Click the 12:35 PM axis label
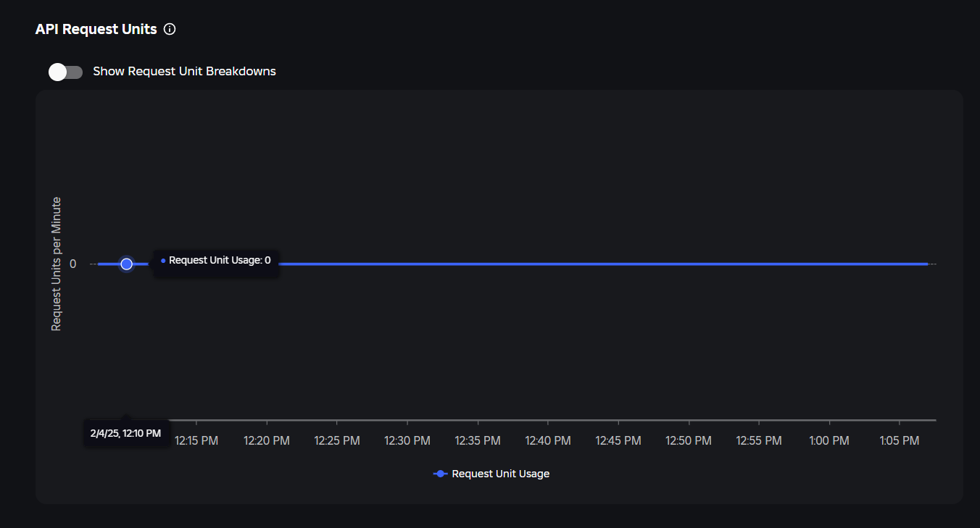This screenshot has width=980, height=528. (x=478, y=440)
